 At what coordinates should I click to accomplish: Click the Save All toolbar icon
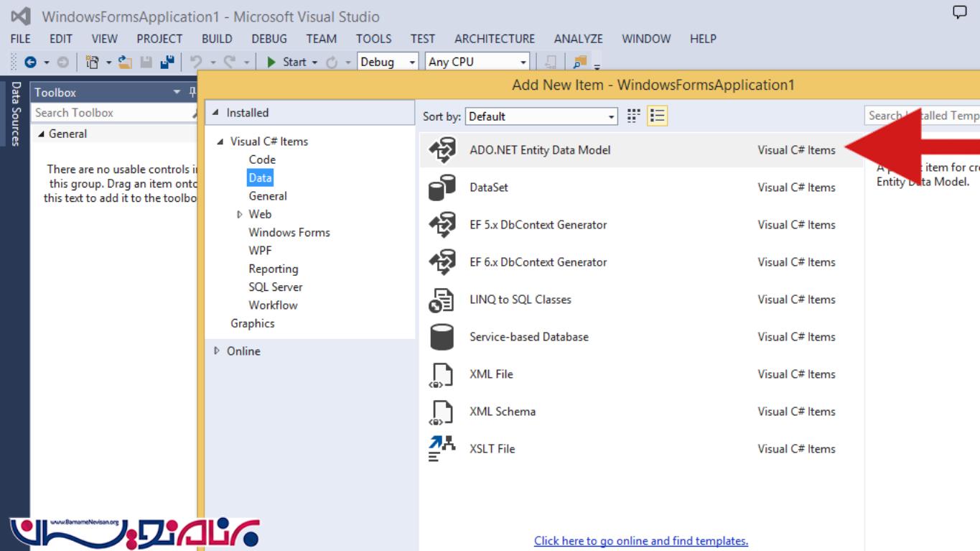[x=167, y=62]
